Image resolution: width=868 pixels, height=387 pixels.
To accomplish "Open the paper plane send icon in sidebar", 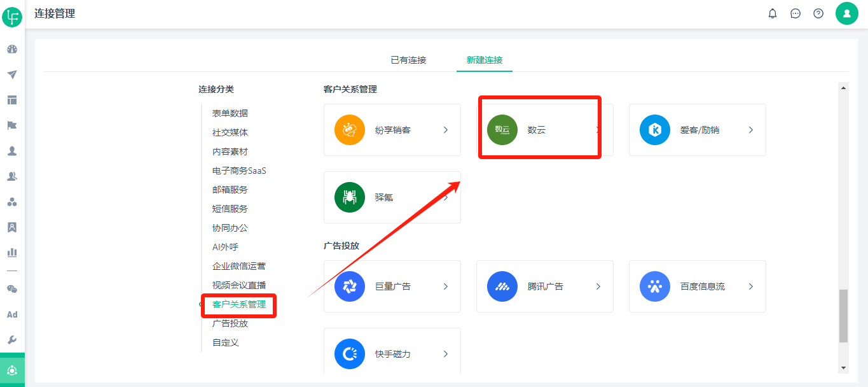I will click(12, 74).
